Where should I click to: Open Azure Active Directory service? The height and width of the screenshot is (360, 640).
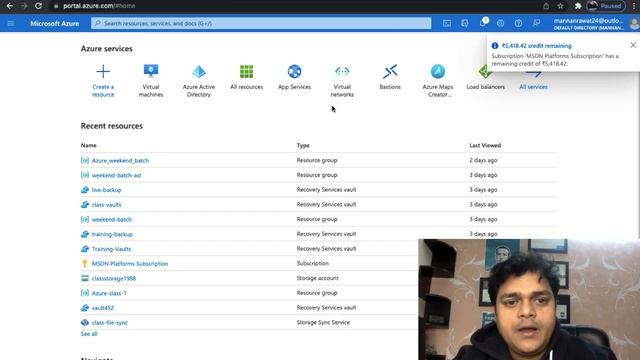tap(199, 81)
